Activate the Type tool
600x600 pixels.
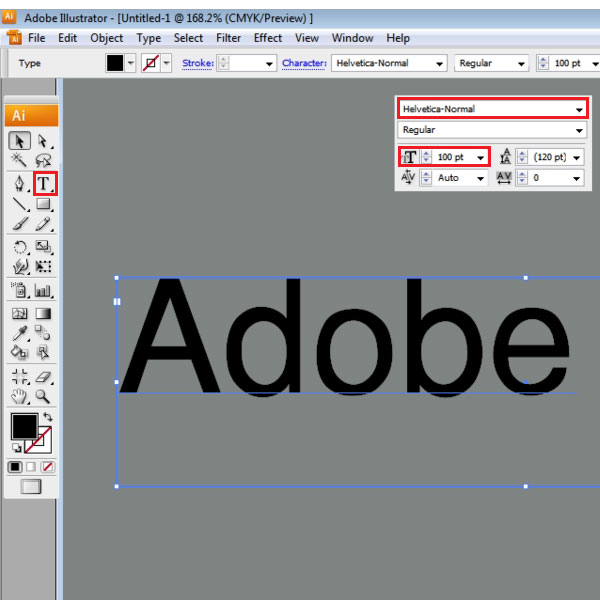pos(45,184)
